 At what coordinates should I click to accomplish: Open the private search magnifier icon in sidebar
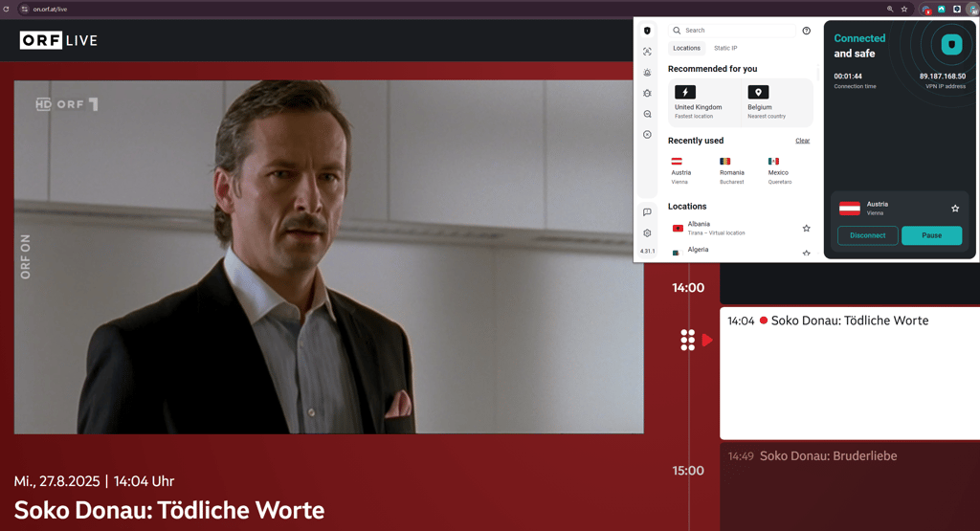point(647,114)
